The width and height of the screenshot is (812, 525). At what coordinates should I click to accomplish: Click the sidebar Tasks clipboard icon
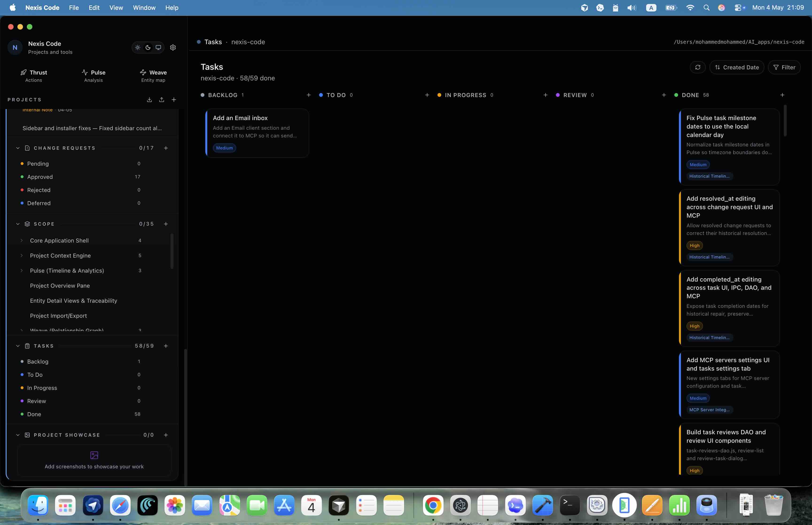pyautogui.click(x=27, y=346)
